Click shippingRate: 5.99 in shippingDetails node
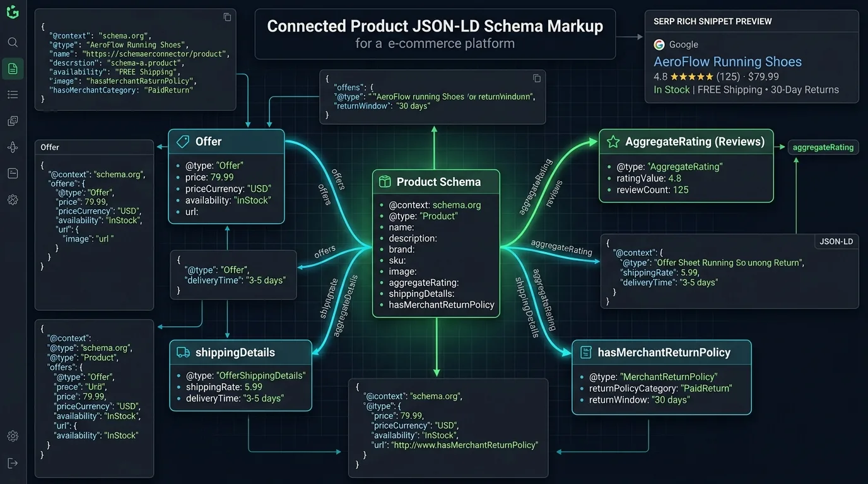The height and width of the screenshot is (484, 868). 224,387
